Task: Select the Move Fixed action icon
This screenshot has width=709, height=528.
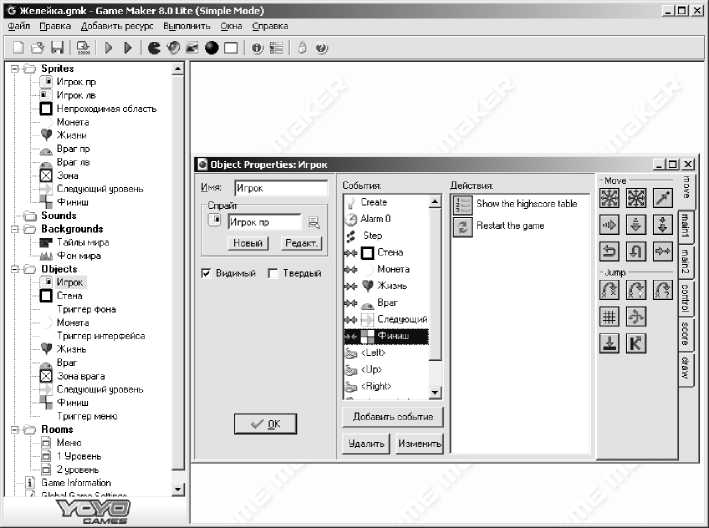Action: (x=609, y=198)
